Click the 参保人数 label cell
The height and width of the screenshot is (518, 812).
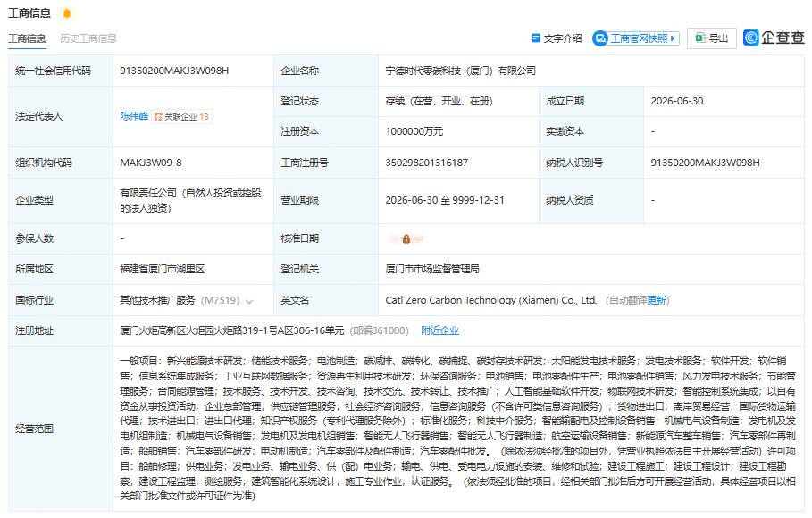tap(61, 238)
